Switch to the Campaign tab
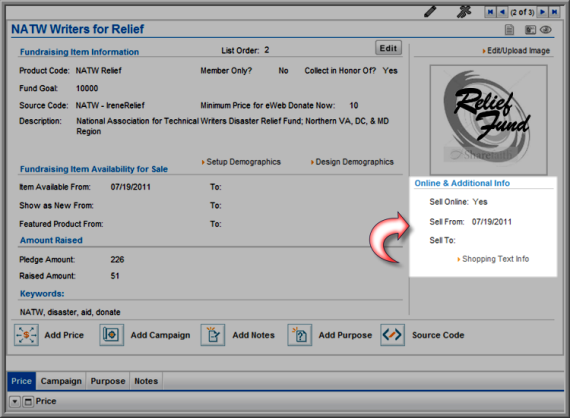This screenshot has width=570, height=418. 61,381
